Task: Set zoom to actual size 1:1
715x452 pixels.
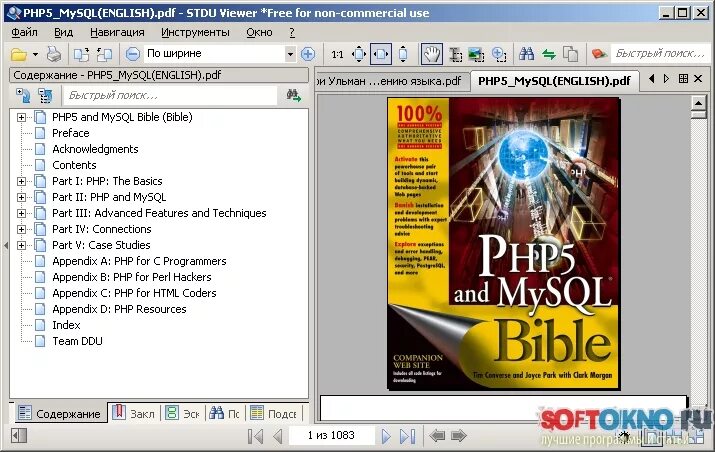Action: pyautogui.click(x=337, y=55)
